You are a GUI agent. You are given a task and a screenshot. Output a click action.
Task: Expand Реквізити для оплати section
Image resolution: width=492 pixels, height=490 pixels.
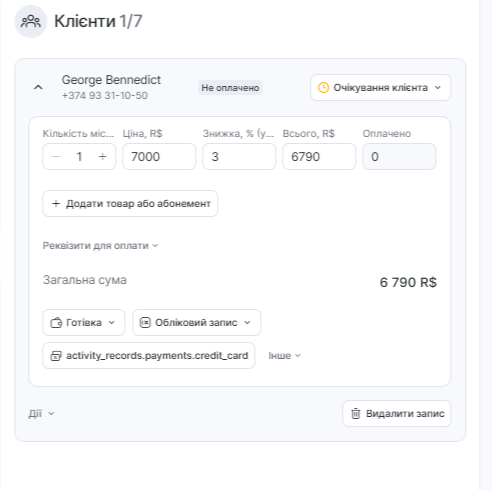tap(100, 246)
